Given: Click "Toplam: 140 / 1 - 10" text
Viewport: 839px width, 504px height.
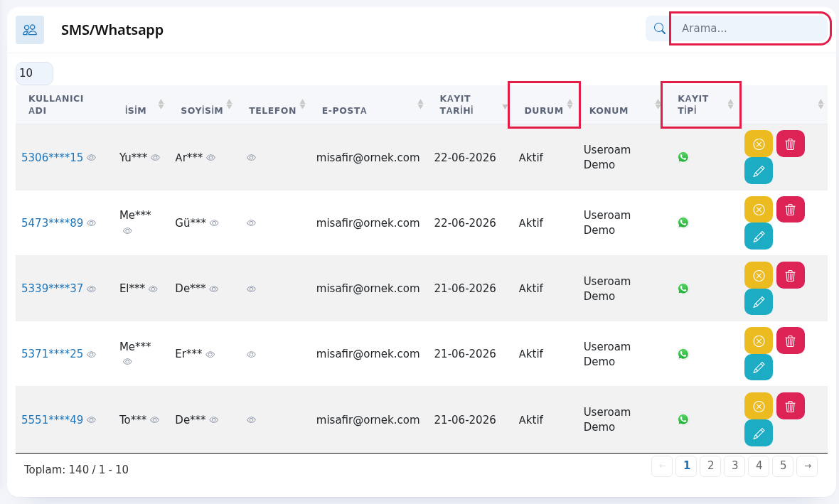Looking at the screenshot, I should 76,469.
